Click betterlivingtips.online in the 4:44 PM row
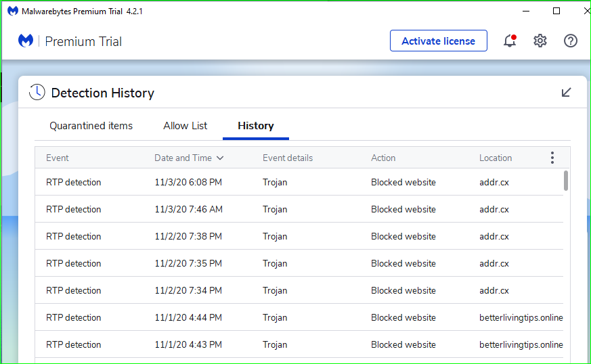The width and height of the screenshot is (591, 364). [x=521, y=317]
